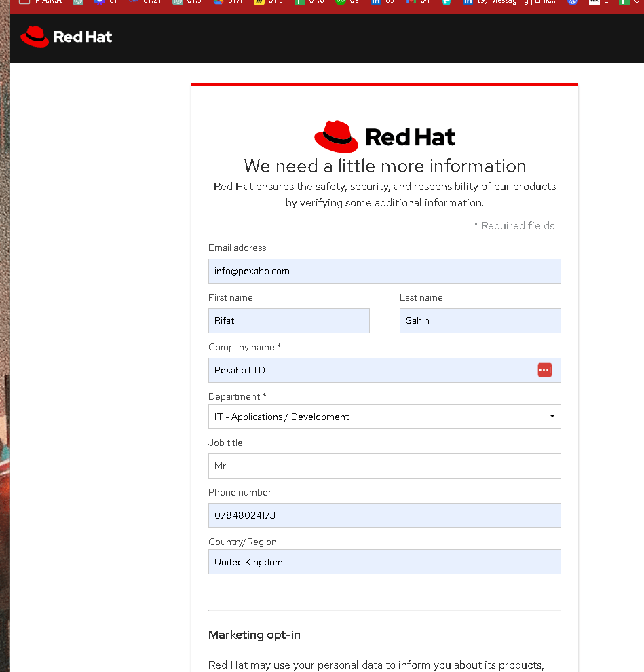The image size is (644, 672).
Task: Click the password manager icon in Company name
Action: point(545,370)
